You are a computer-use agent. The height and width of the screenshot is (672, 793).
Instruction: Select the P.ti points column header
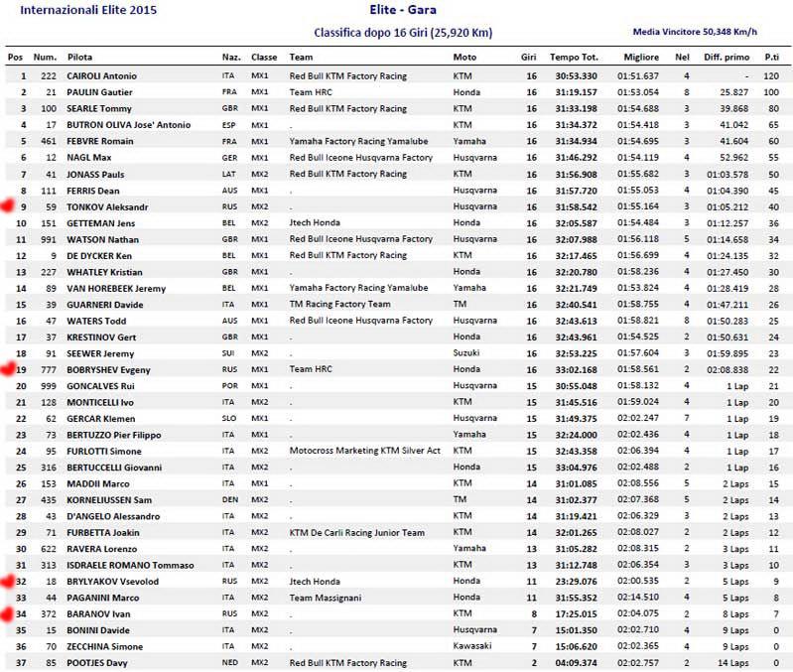coord(771,58)
